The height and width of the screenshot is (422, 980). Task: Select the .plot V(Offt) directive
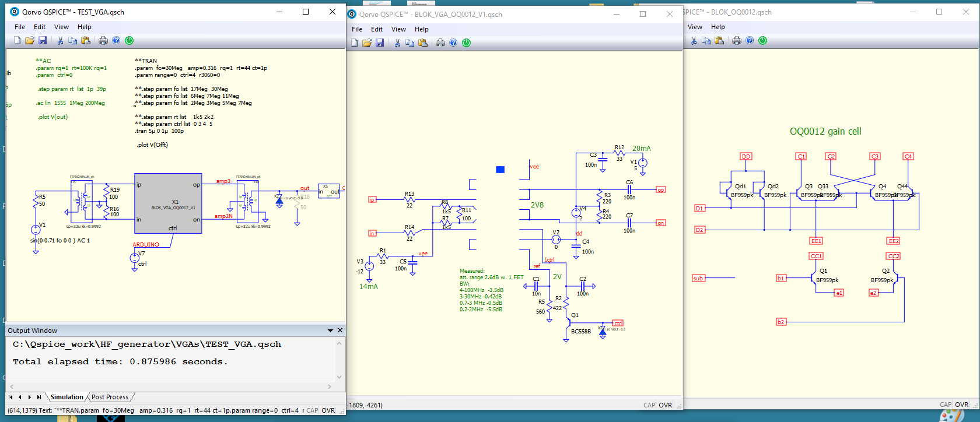point(152,145)
